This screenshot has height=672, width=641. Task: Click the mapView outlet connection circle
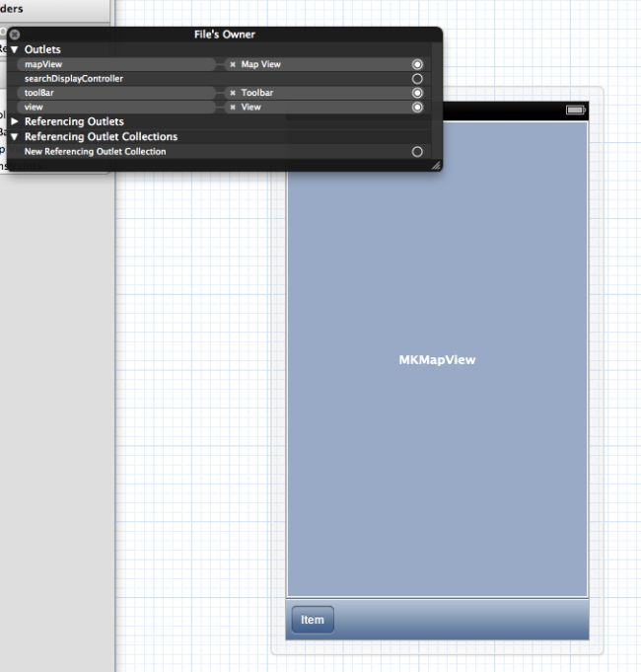click(x=417, y=64)
